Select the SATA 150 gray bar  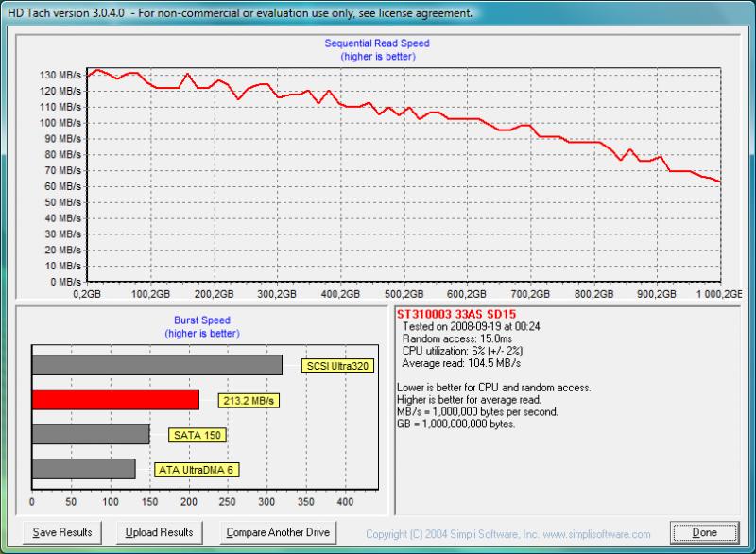91,434
